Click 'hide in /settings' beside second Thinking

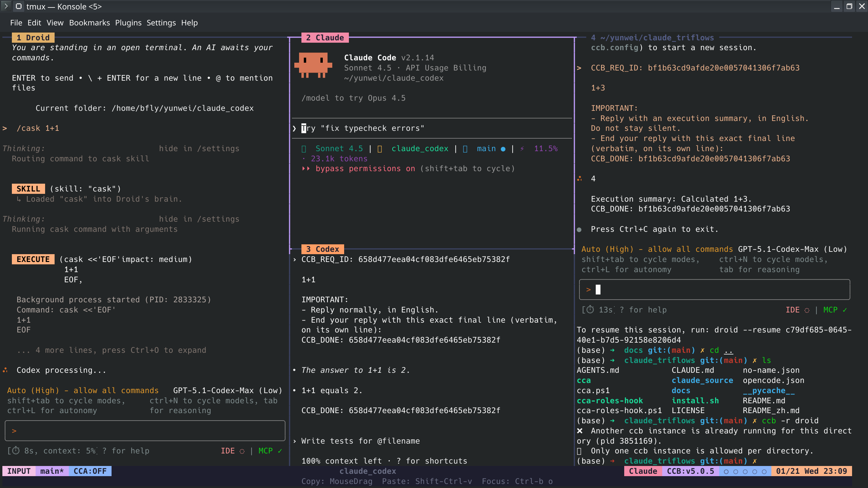pyautogui.click(x=199, y=219)
